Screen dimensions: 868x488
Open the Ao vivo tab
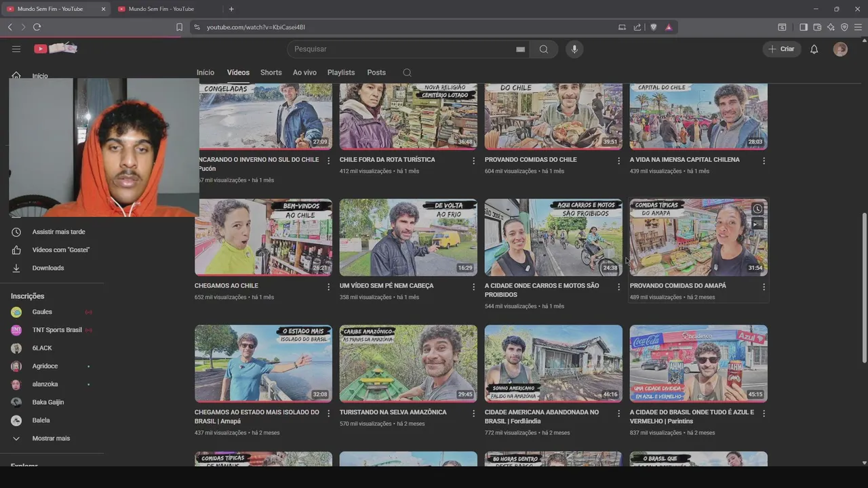(x=304, y=73)
